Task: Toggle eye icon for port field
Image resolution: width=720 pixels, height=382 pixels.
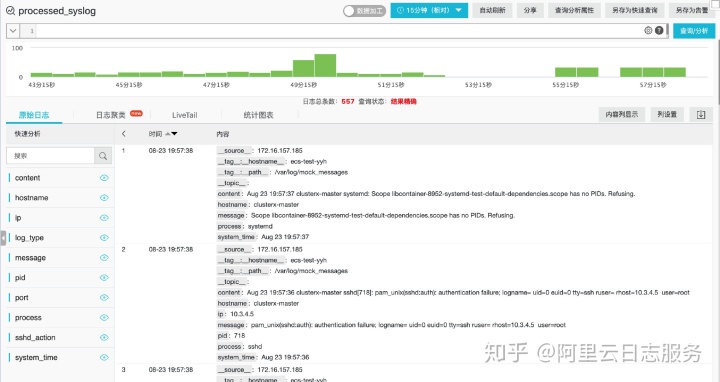Action: [x=104, y=298]
